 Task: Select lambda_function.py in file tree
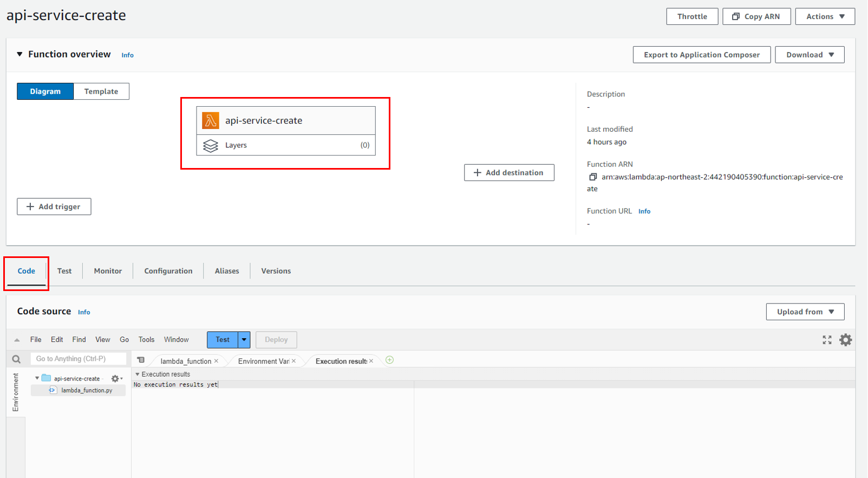pos(79,390)
